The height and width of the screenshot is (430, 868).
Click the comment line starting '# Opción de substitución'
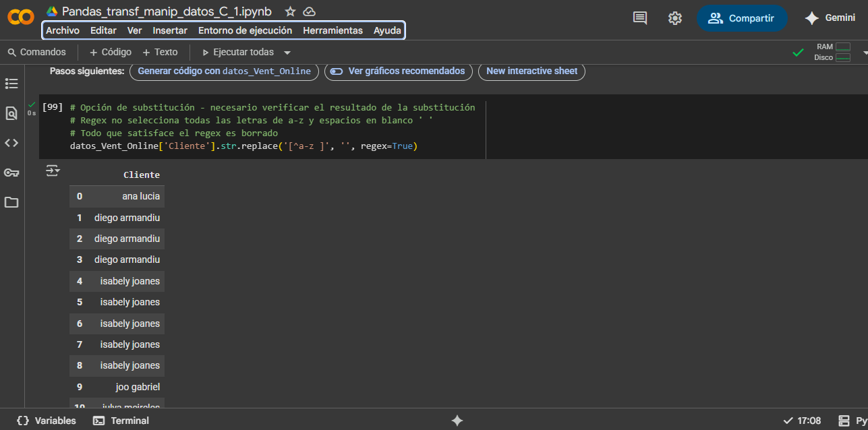(272, 107)
